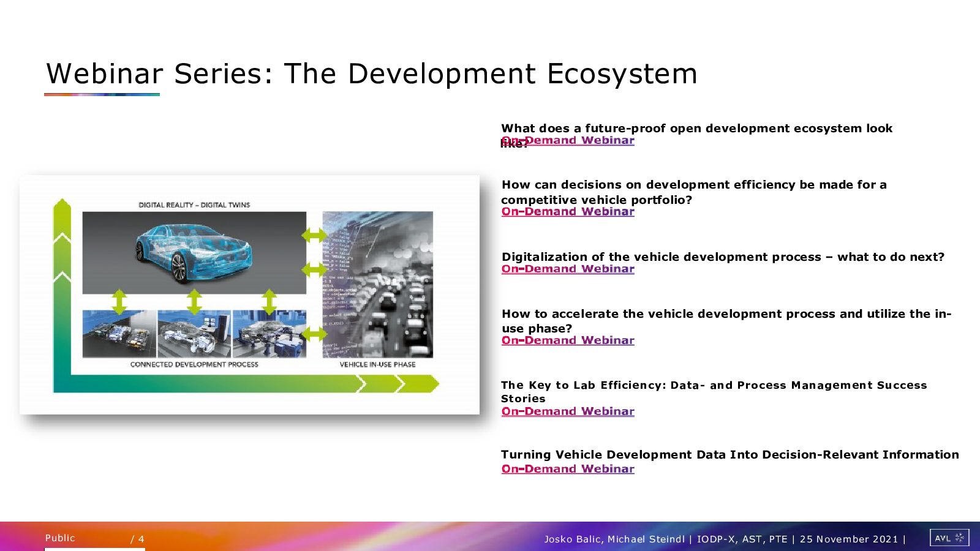This screenshot has width=980, height=551.
Task: Click the bottom horizontal double arrow near the traffic image
Action: click(314, 334)
